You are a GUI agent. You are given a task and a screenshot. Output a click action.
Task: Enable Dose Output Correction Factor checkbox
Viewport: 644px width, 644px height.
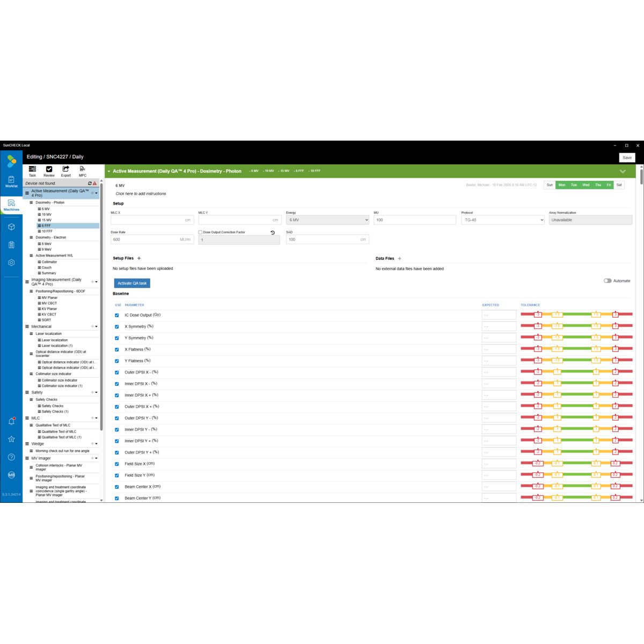click(x=200, y=232)
